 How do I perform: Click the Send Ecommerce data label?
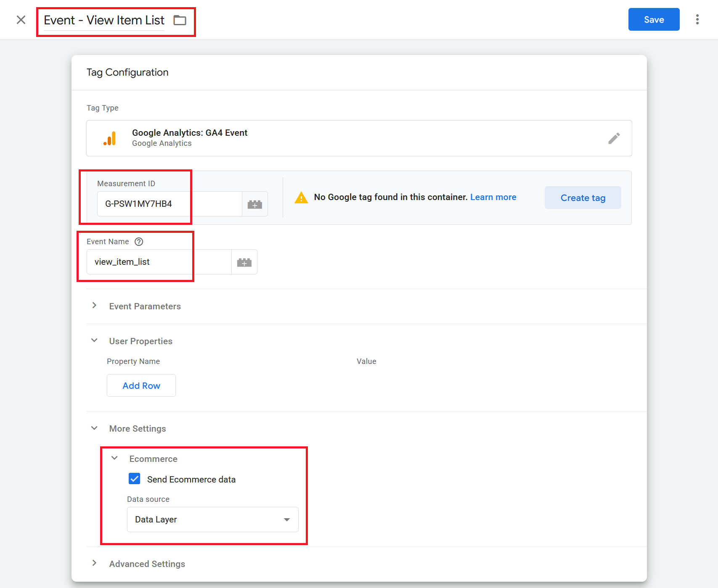tap(191, 480)
